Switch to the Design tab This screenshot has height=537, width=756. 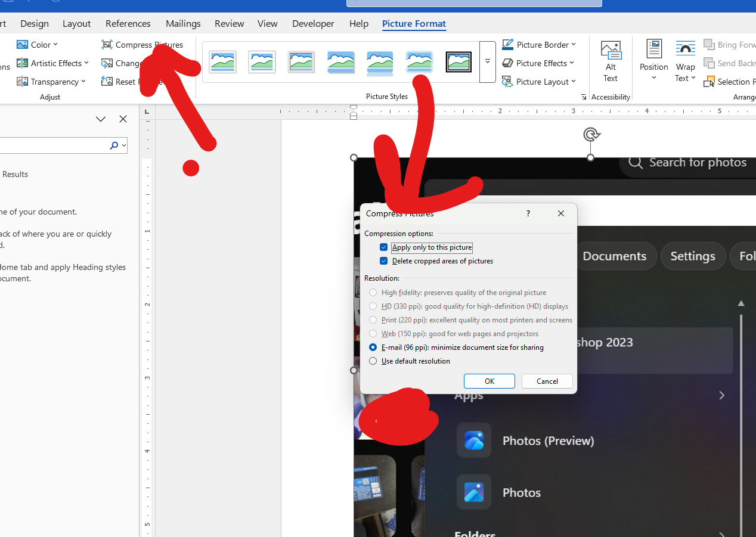point(35,24)
